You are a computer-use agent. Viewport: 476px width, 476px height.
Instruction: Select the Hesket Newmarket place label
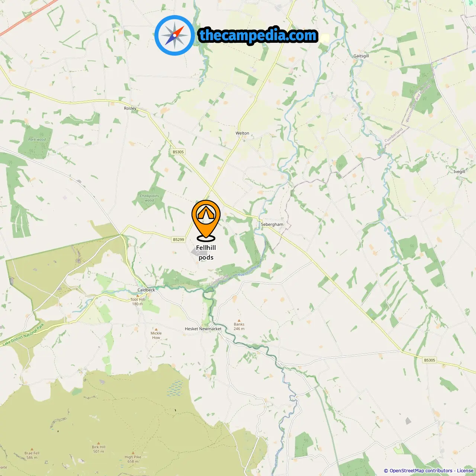[x=203, y=329]
